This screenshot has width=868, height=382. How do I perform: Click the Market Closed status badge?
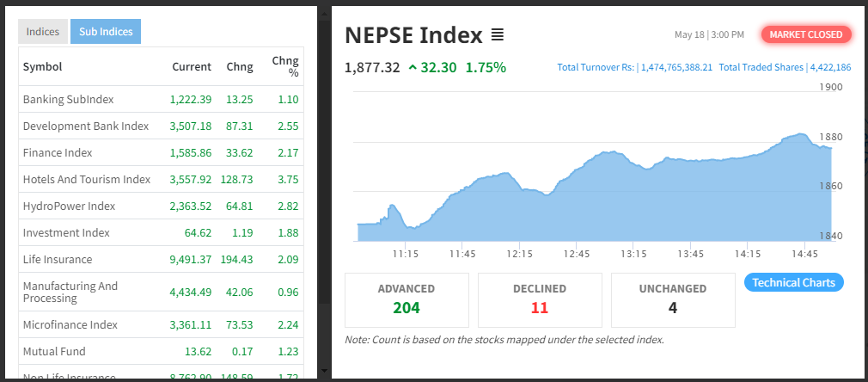806,34
